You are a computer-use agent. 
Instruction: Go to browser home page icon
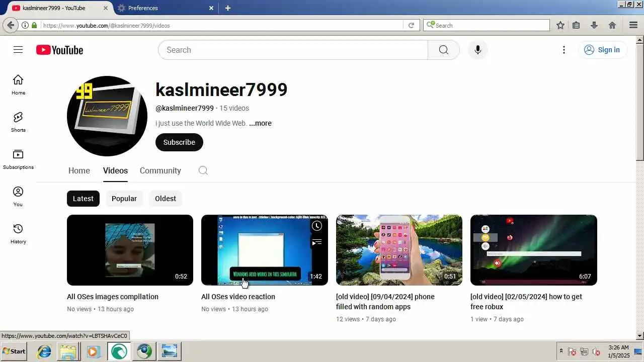pos(612,25)
